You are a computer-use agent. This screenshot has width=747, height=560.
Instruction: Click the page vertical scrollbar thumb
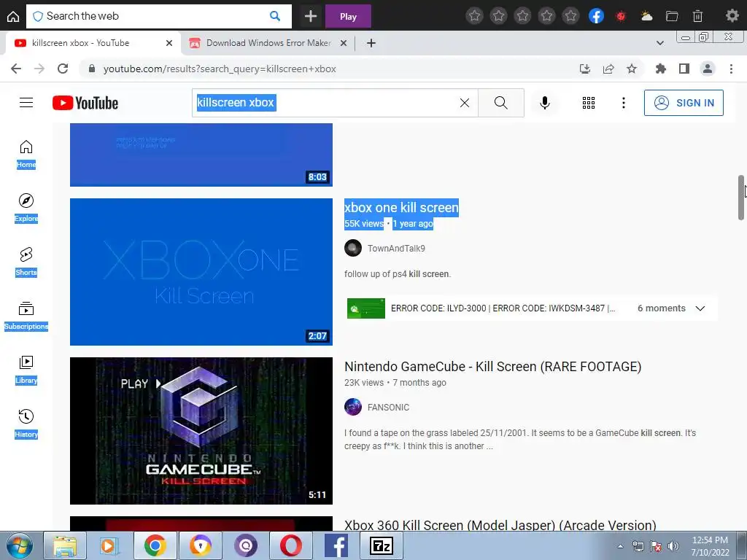pos(741,197)
